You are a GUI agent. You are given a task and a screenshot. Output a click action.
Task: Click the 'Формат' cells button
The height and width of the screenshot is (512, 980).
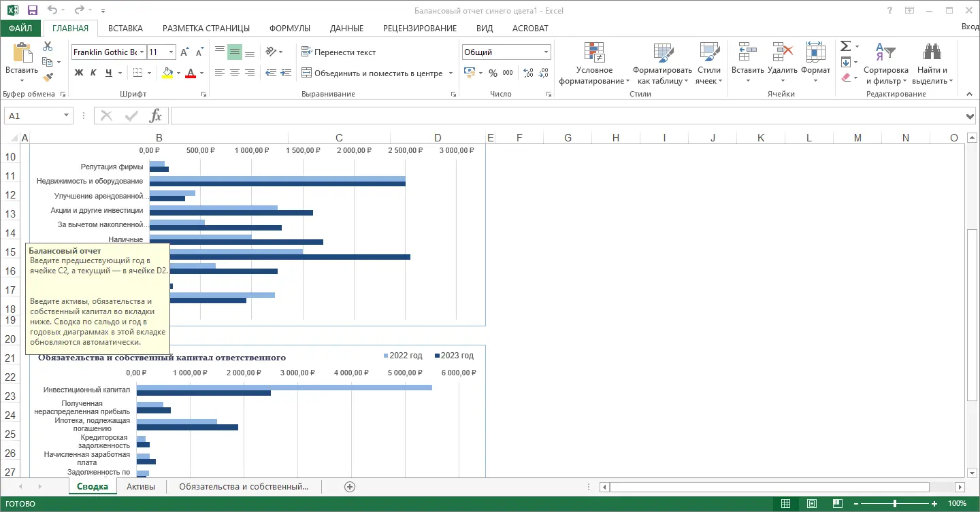pos(815,64)
